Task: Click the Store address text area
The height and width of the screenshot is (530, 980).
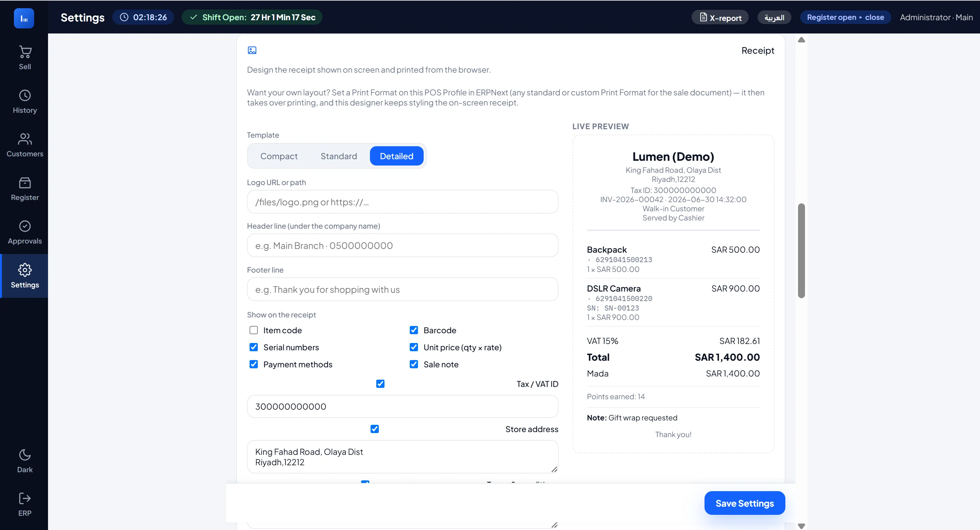Action: click(x=402, y=457)
